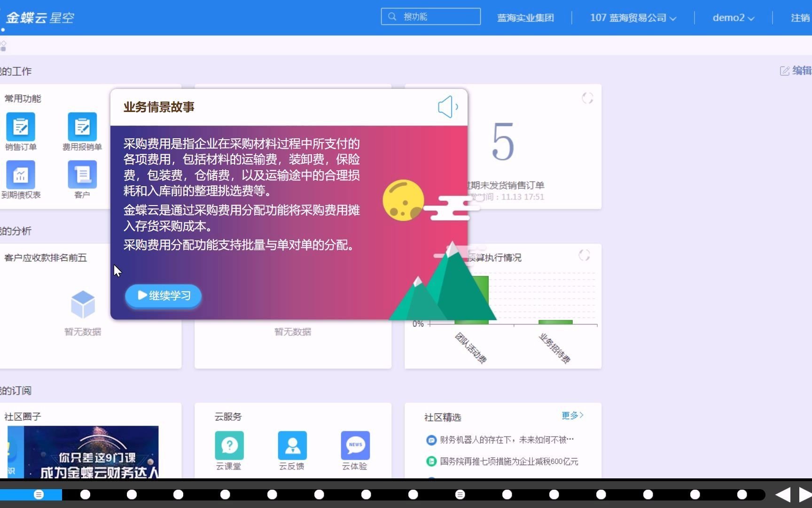The width and height of the screenshot is (812, 508).
Task: Click the 社区精选 card heading
Action: click(x=443, y=417)
